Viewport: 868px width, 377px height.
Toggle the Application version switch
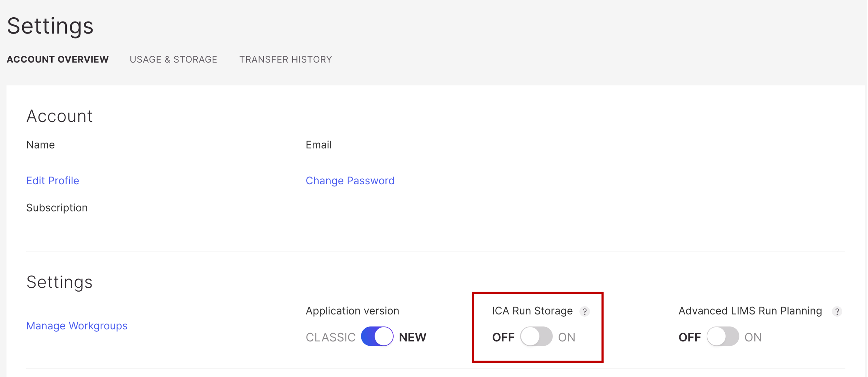377,336
